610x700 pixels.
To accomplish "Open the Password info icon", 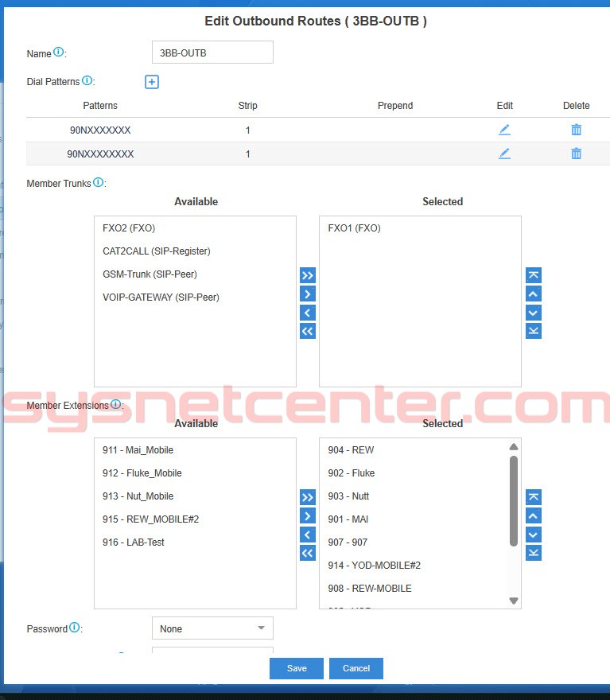I will (x=75, y=628).
